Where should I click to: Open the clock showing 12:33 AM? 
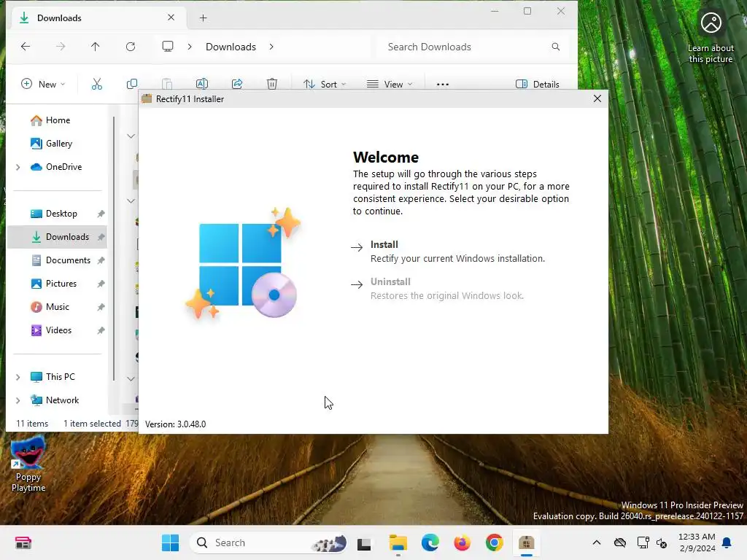click(697, 542)
